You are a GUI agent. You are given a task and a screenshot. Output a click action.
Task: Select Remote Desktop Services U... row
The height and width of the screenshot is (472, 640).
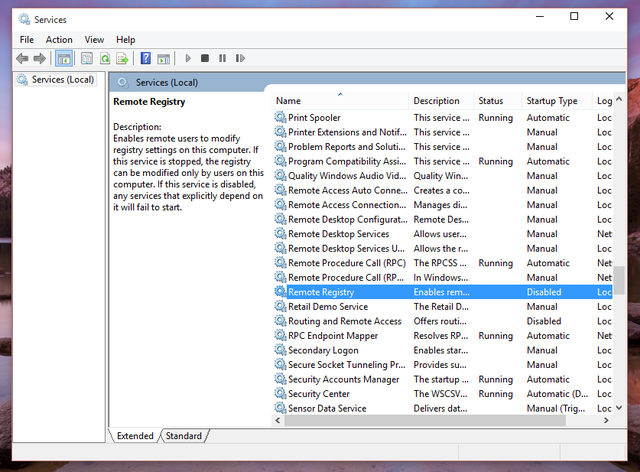(x=442, y=248)
